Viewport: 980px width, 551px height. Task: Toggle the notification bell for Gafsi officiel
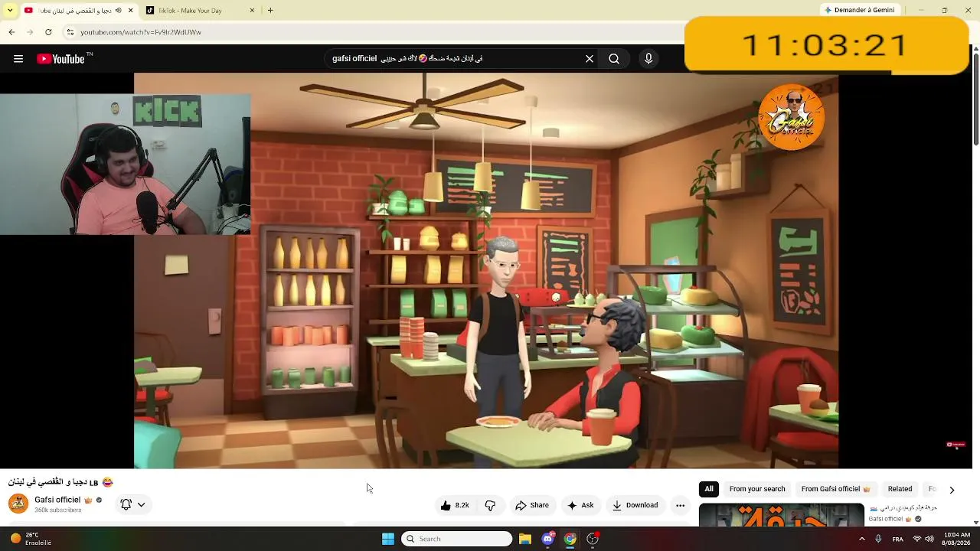pos(126,504)
